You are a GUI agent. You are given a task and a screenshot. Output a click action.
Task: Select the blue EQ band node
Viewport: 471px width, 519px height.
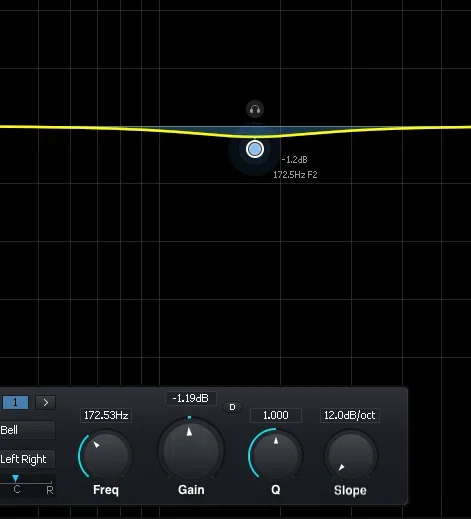255,149
